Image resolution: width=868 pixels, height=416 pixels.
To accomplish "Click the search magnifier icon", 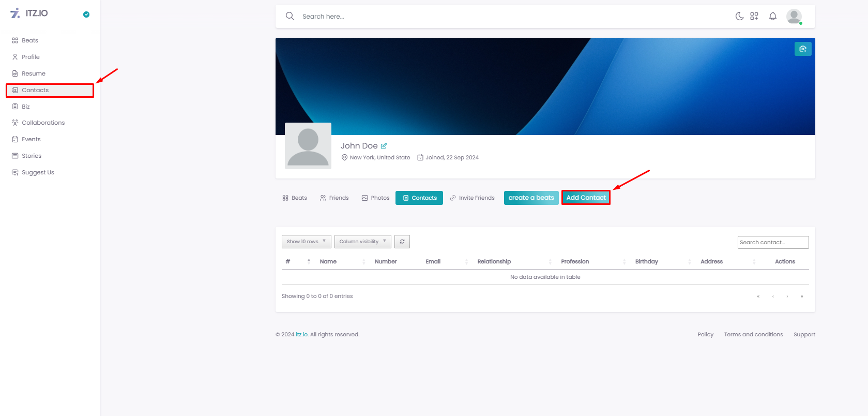I will pos(290,17).
